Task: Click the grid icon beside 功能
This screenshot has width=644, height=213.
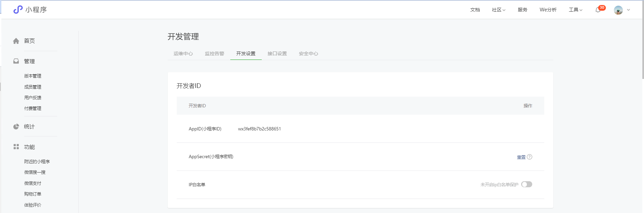Action: click(x=16, y=147)
